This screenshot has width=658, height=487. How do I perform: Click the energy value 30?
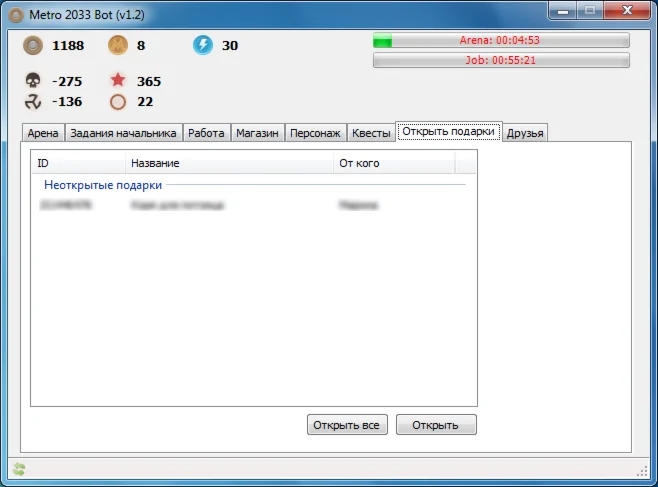point(230,45)
